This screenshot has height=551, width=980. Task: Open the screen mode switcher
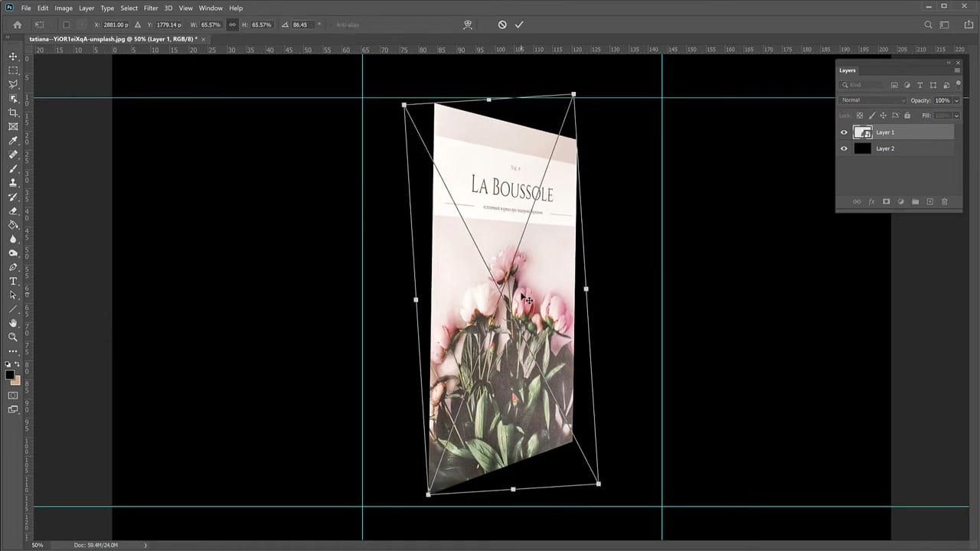(x=13, y=409)
